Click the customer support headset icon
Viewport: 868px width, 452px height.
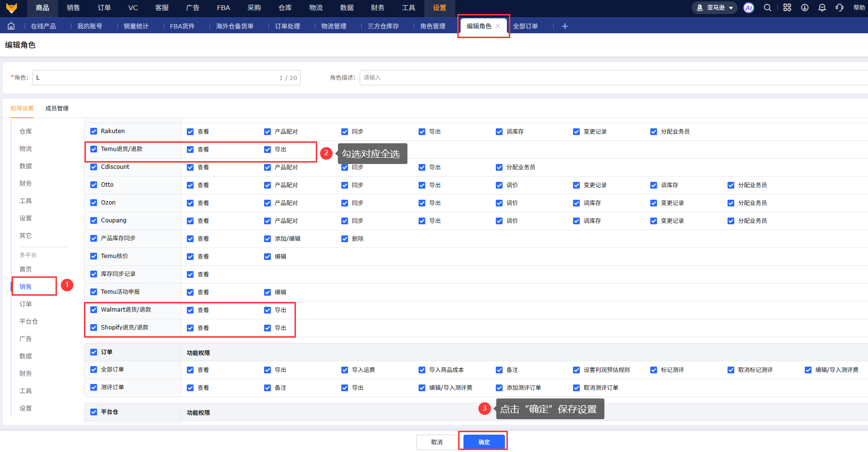point(840,8)
